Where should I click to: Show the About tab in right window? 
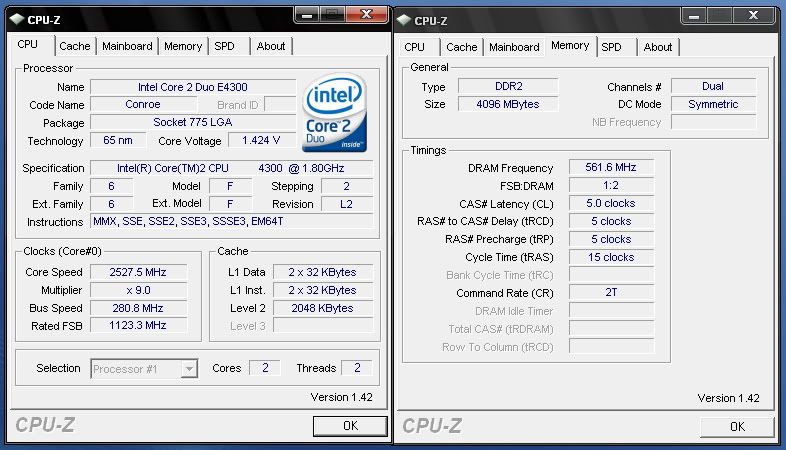point(658,47)
